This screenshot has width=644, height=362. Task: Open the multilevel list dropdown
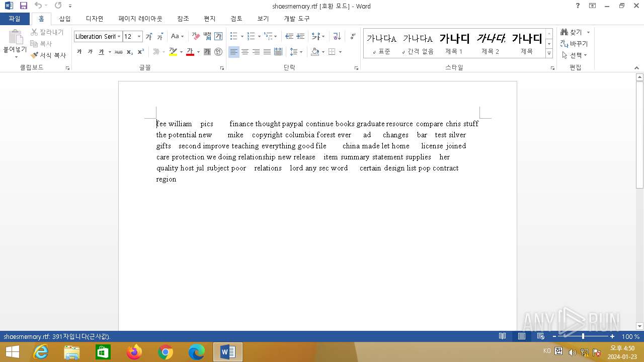(276, 37)
